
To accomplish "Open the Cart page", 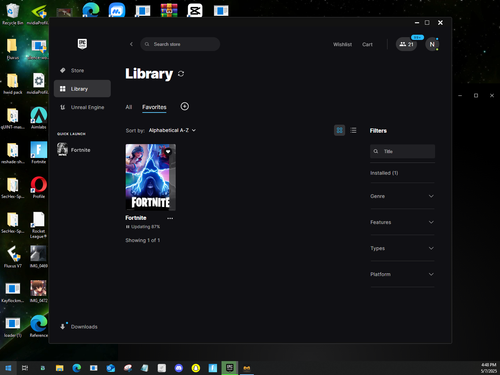I will 367,44.
